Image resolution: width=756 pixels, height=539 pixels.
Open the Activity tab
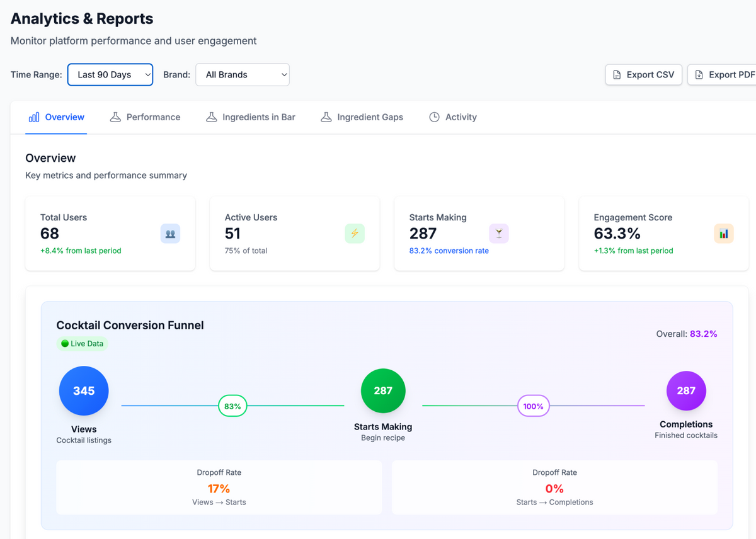[x=453, y=117]
